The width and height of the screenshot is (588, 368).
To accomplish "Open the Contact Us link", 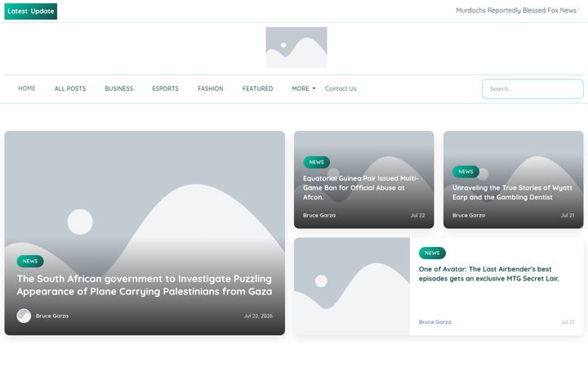I will [341, 88].
